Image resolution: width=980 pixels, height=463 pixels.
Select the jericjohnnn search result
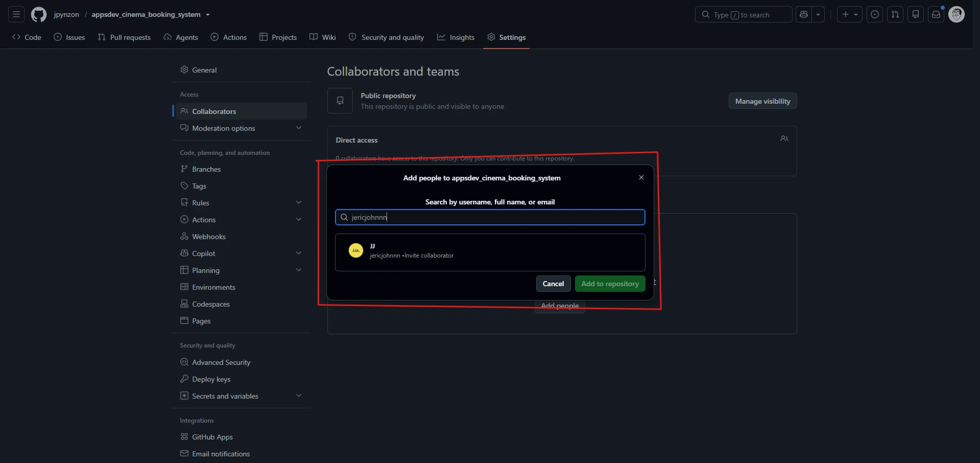pos(490,252)
